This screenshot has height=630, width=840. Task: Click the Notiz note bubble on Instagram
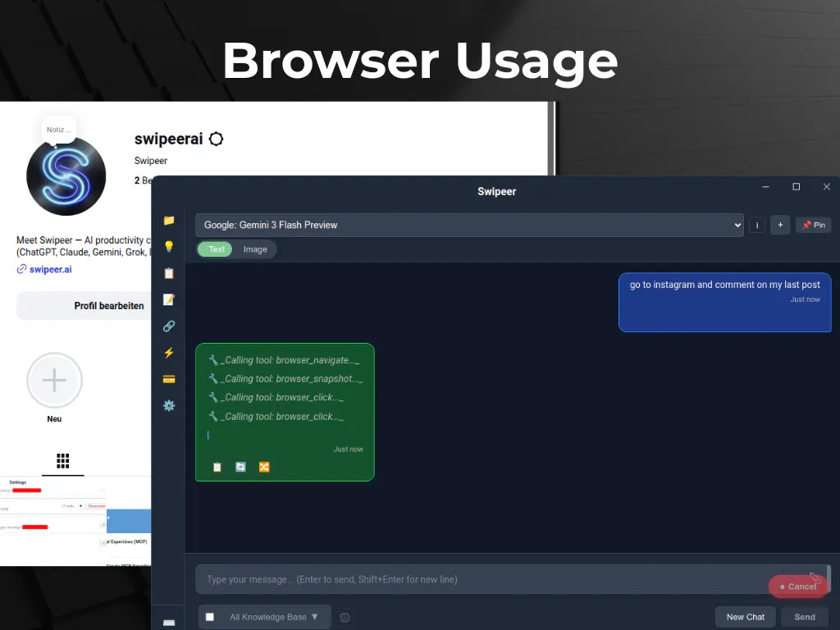(58, 130)
